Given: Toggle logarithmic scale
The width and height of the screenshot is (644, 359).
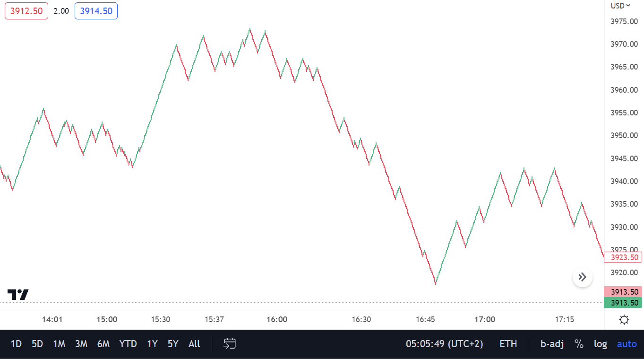Looking at the screenshot, I should coord(600,344).
